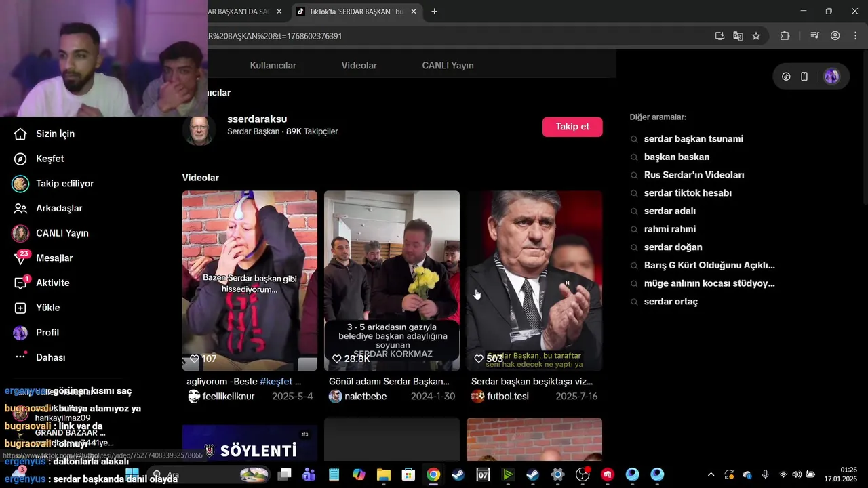Bookmark this page with star icon
The height and width of the screenshot is (488, 868).
(756, 36)
